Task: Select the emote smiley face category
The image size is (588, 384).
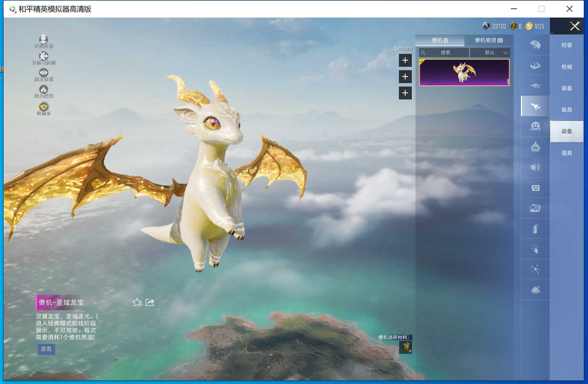Action: [535, 126]
